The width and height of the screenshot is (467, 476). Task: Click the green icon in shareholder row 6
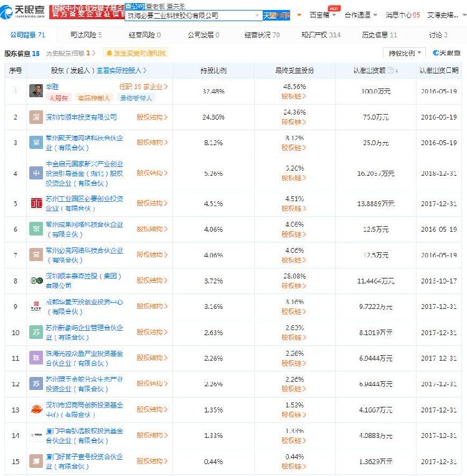[x=36, y=229]
